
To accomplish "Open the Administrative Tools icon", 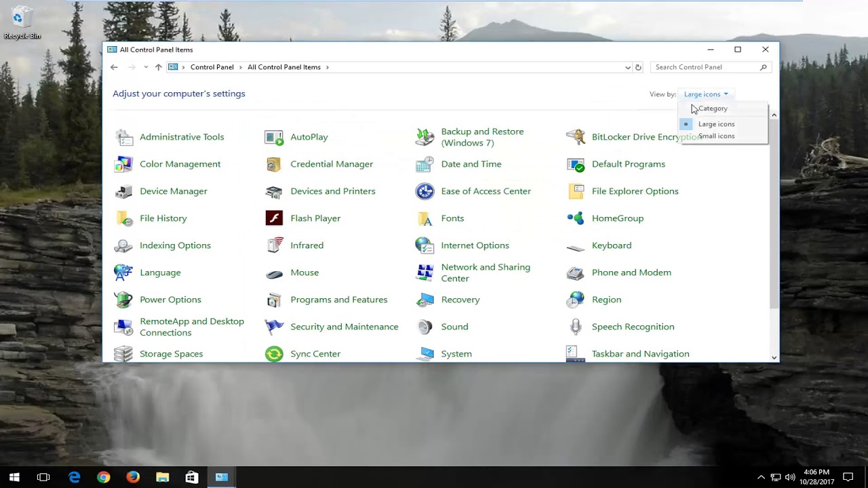I will 124,137.
